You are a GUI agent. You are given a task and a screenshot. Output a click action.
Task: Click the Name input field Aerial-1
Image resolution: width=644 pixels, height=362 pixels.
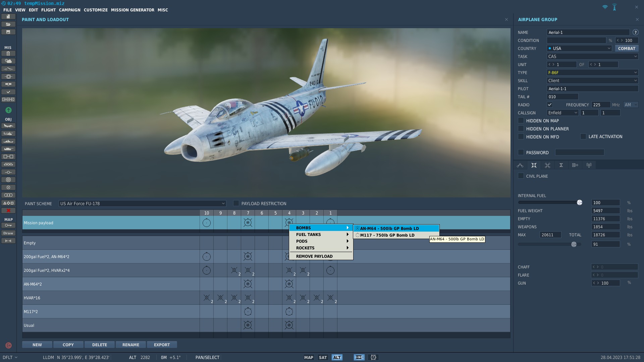(588, 33)
